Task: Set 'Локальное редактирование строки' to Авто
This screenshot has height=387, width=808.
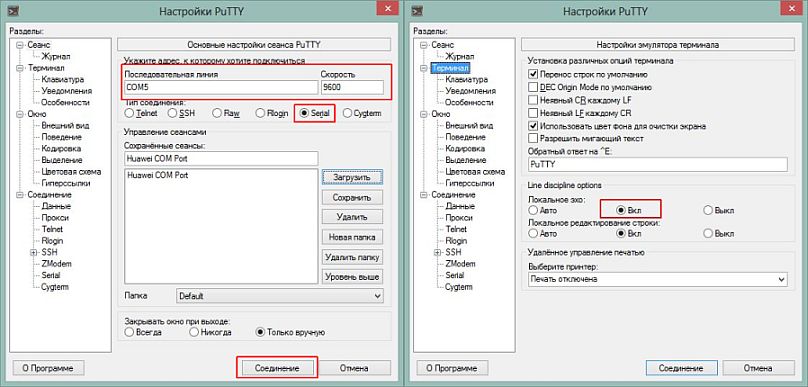Action: pyautogui.click(x=533, y=233)
